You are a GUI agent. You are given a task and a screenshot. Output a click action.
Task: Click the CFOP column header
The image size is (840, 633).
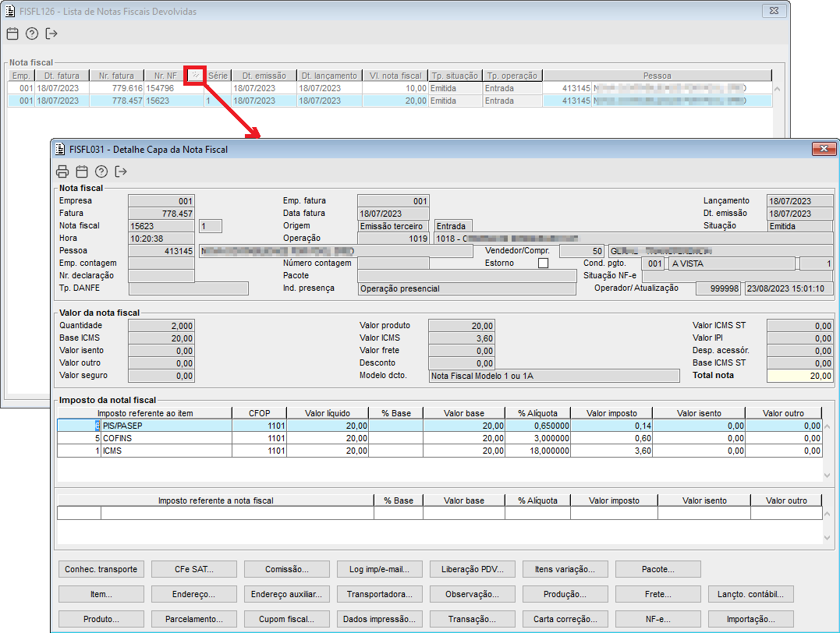[260, 413]
